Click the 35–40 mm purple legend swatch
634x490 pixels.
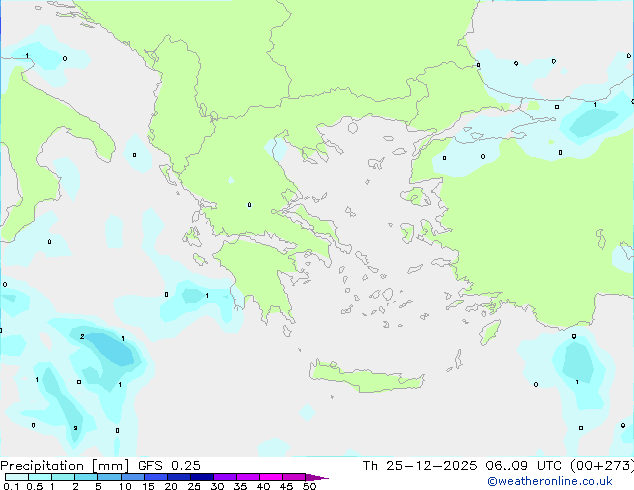(247, 477)
